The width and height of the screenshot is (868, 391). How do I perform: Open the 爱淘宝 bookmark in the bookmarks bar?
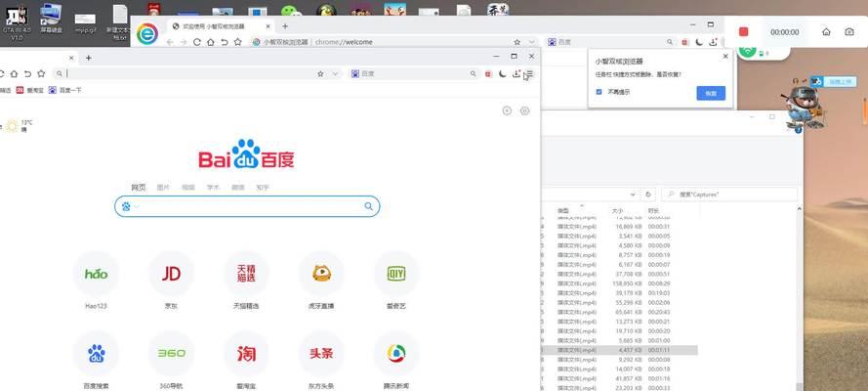(30, 90)
